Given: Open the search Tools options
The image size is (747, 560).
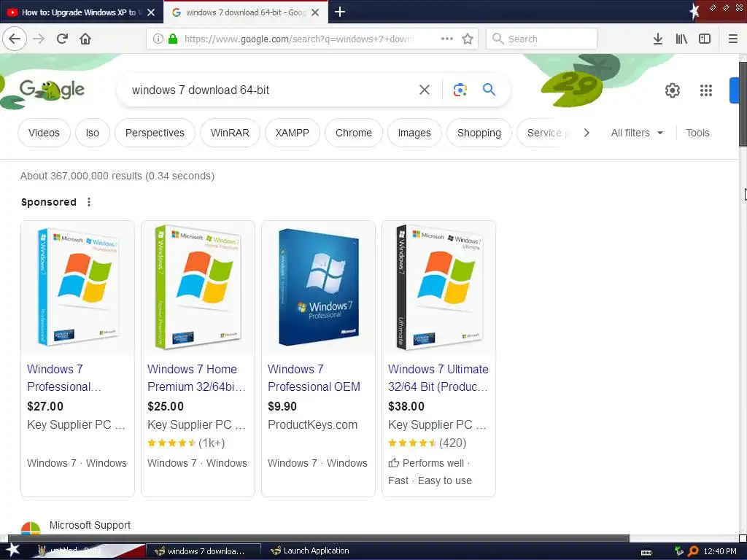Looking at the screenshot, I should tap(697, 133).
